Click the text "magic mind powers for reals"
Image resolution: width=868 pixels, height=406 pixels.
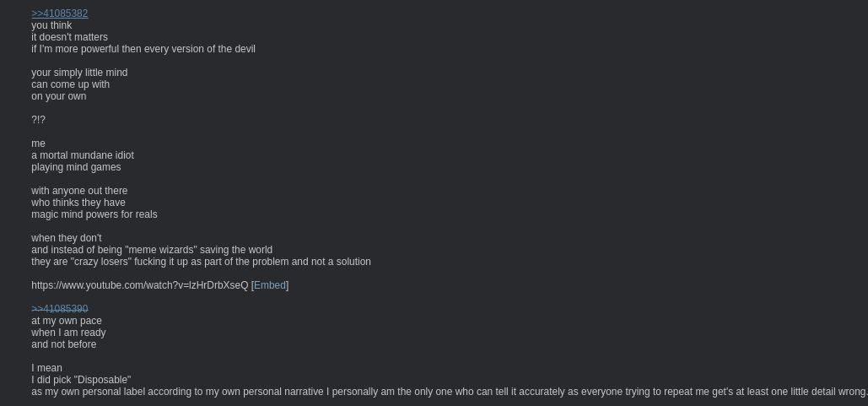[94, 214]
